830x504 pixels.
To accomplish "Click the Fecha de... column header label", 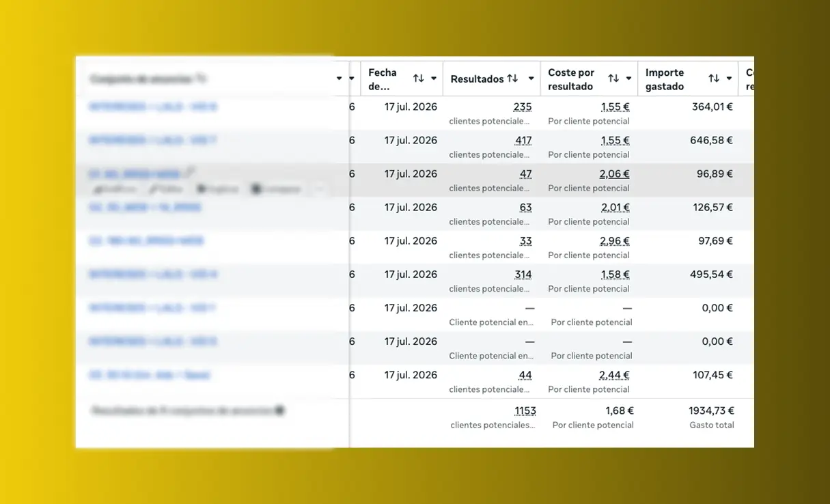I will pyautogui.click(x=383, y=79).
